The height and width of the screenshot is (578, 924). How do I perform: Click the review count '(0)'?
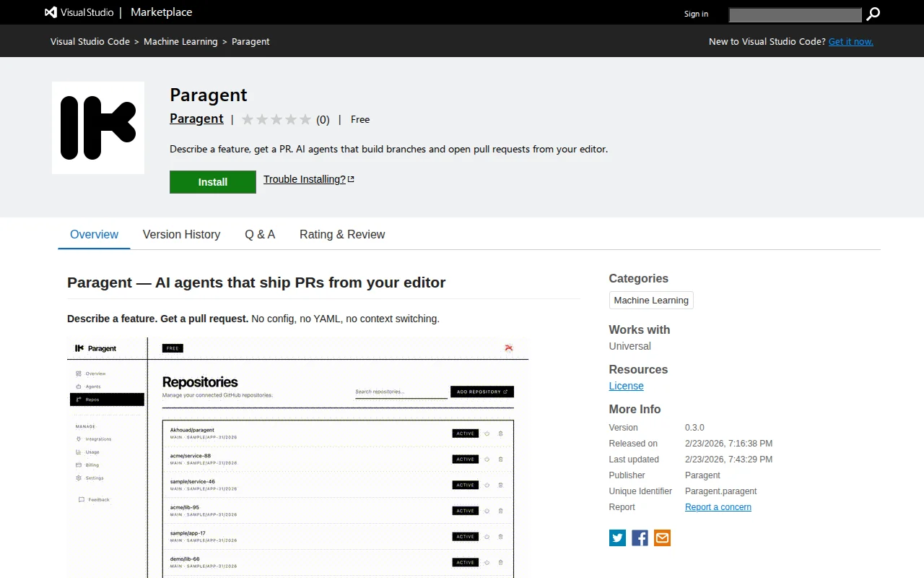point(323,120)
